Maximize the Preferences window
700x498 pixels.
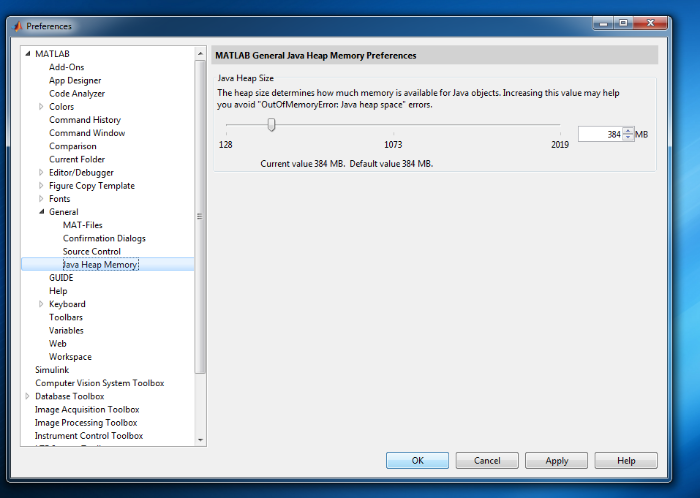624,23
